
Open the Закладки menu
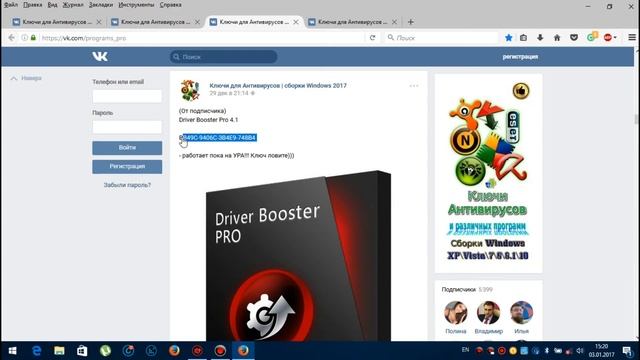click(x=101, y=5)
